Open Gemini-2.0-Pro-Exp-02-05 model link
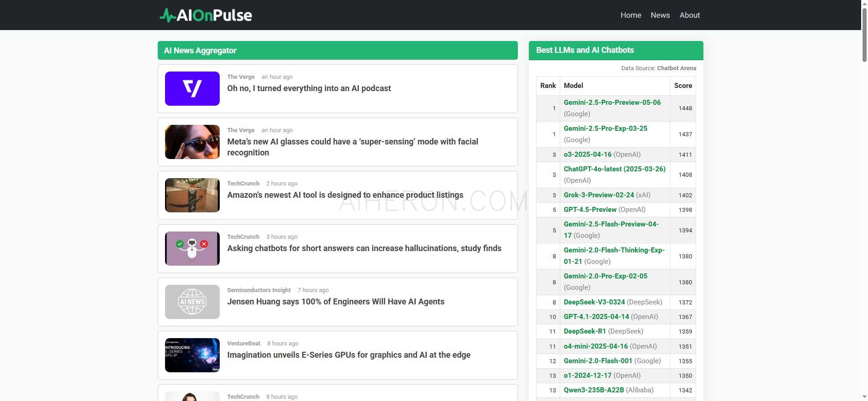 click(605, 276)
